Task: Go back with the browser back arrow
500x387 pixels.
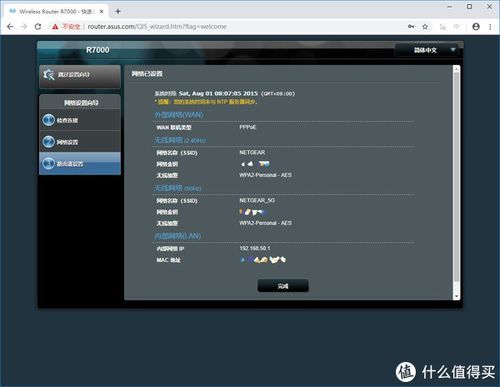Action: point(10,27)
